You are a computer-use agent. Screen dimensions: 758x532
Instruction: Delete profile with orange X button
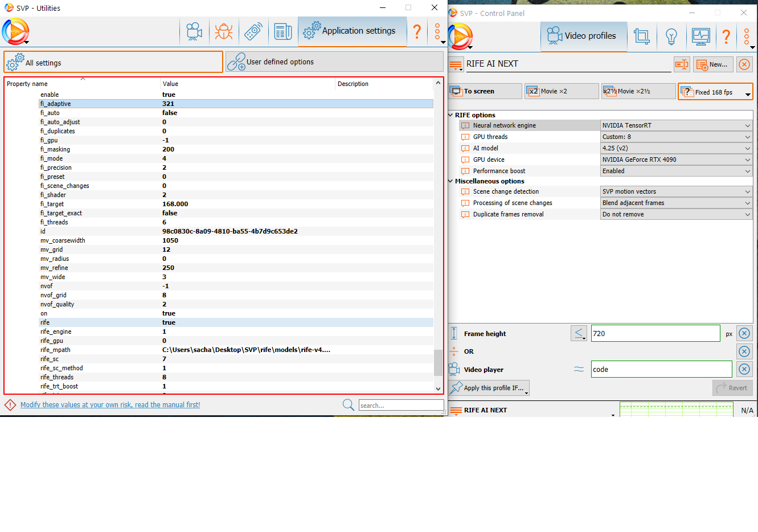click(x=744, y=64)
